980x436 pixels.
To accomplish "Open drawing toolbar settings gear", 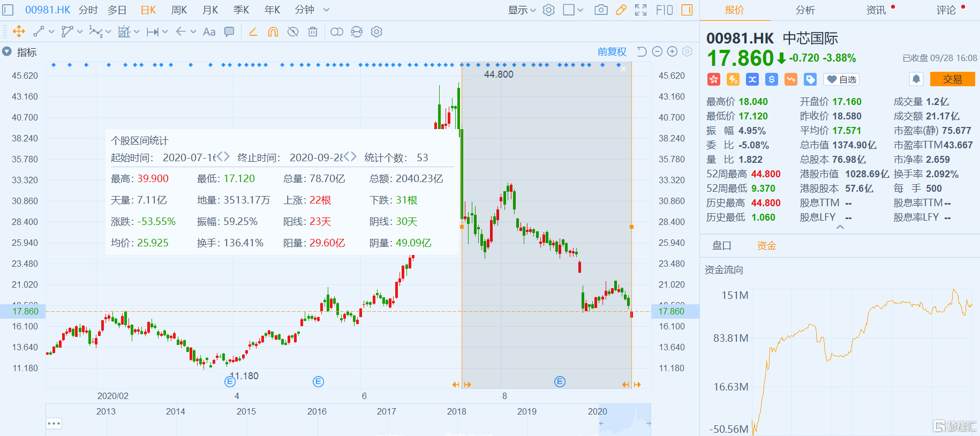I will pos(376,32).
